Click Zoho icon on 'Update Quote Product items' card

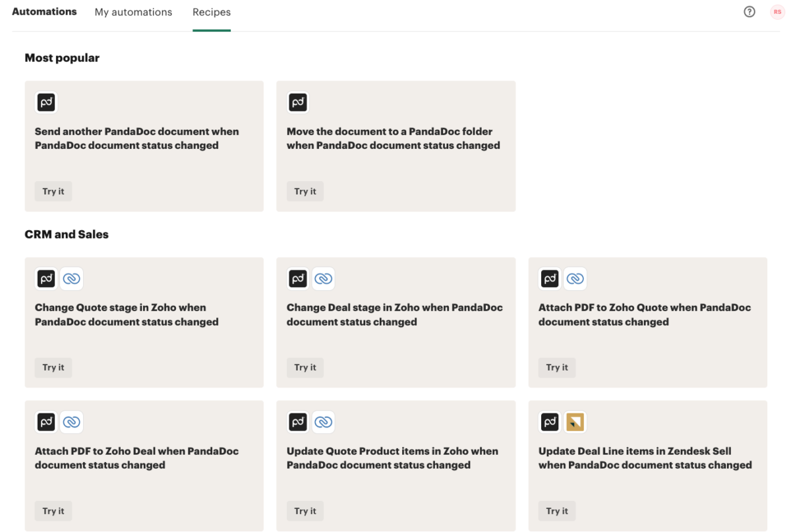(324, 422)
